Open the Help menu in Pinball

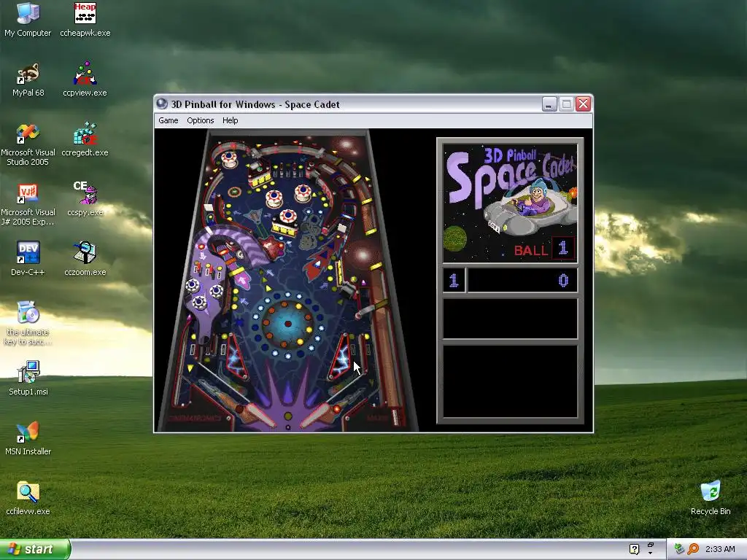point(230,120)
